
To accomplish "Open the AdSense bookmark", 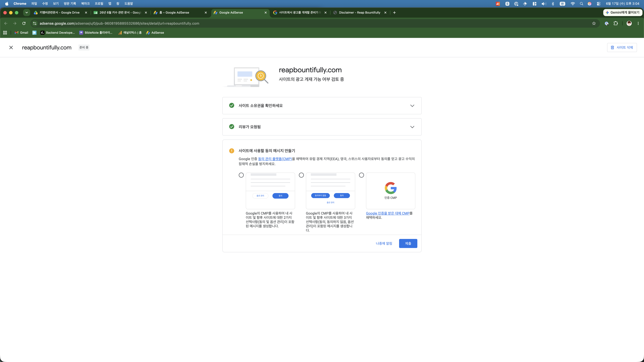I will 155,33.
